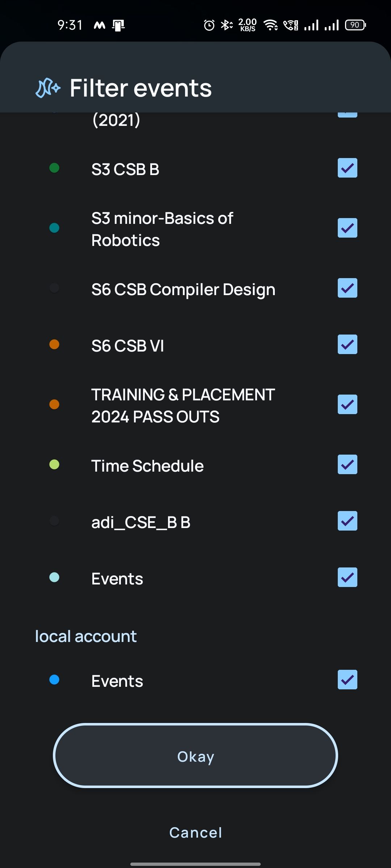Uncheck S6 CSB Compiler Design checkbox
This screenshot has height=868, width=391.
click(x=348, y=288)
